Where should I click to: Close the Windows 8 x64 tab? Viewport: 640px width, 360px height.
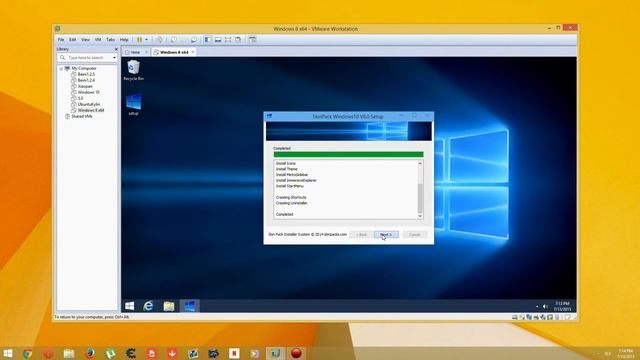click(x=193, y=52)
